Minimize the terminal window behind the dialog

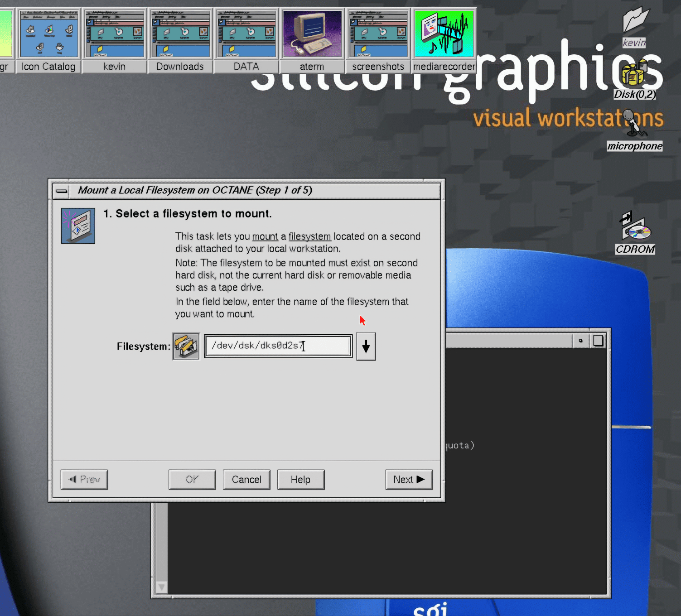click(x=580, y=341)
